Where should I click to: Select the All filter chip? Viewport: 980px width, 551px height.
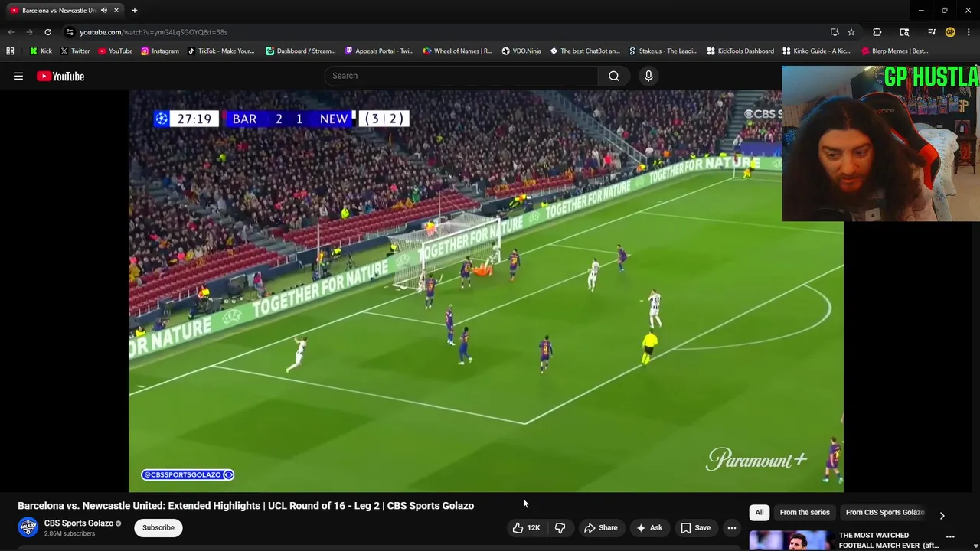(x=759, y=512)
